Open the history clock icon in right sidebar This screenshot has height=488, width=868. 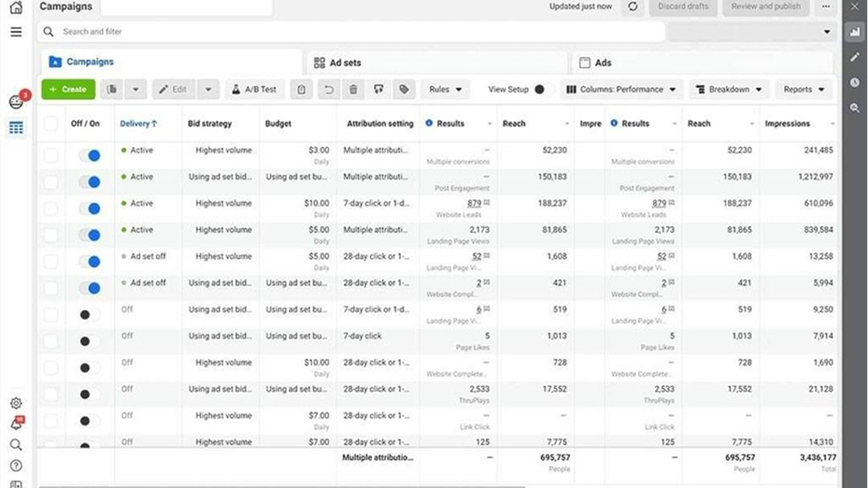[x=855, y=82]
